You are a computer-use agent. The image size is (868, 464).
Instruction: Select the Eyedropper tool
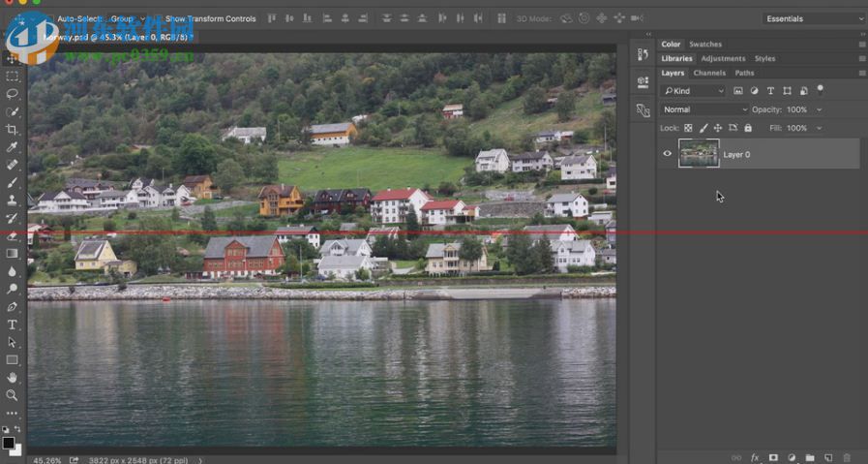(12, 147)
